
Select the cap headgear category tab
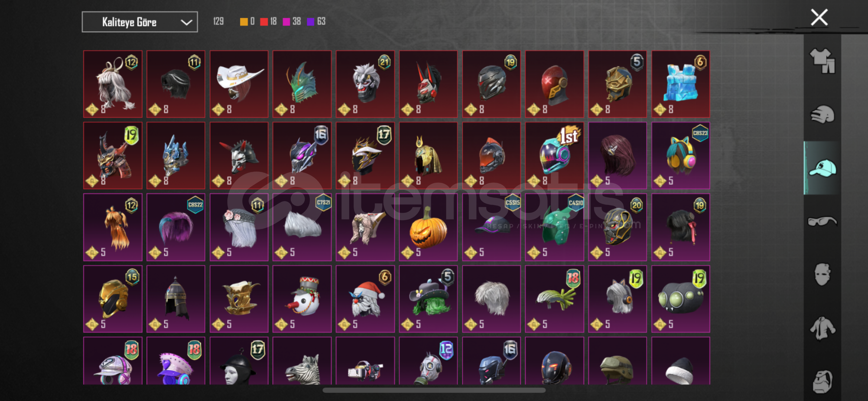pos(822,168)
